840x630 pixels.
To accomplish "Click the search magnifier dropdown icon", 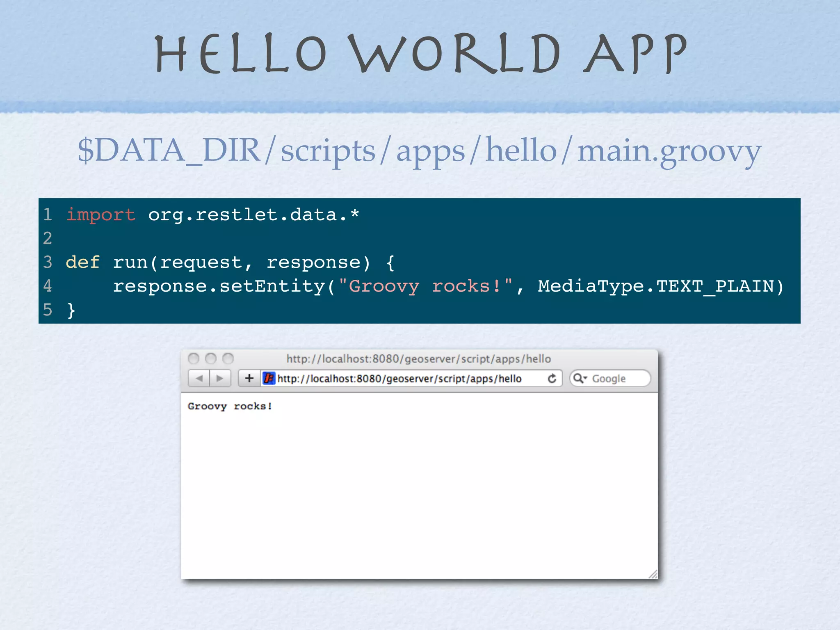I will (x=580, y=378).
